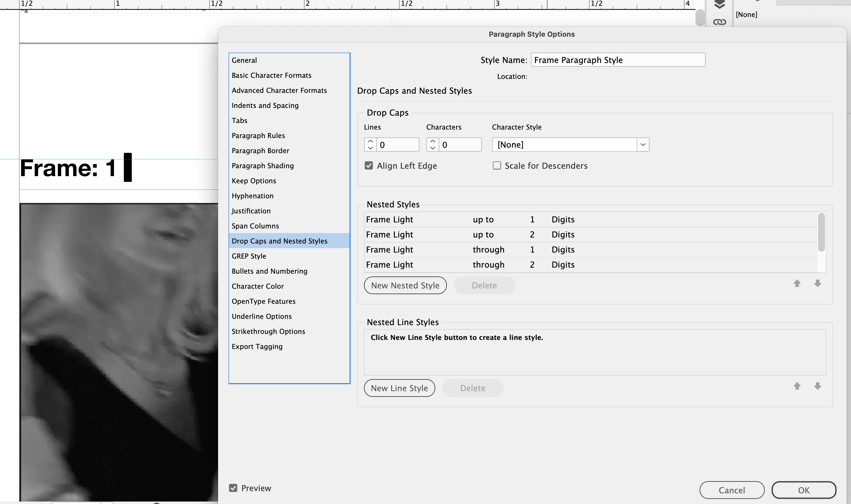Open the Character Style dropdown
Image resolution: width=851 pixels, height=504 pixels.
642,145
